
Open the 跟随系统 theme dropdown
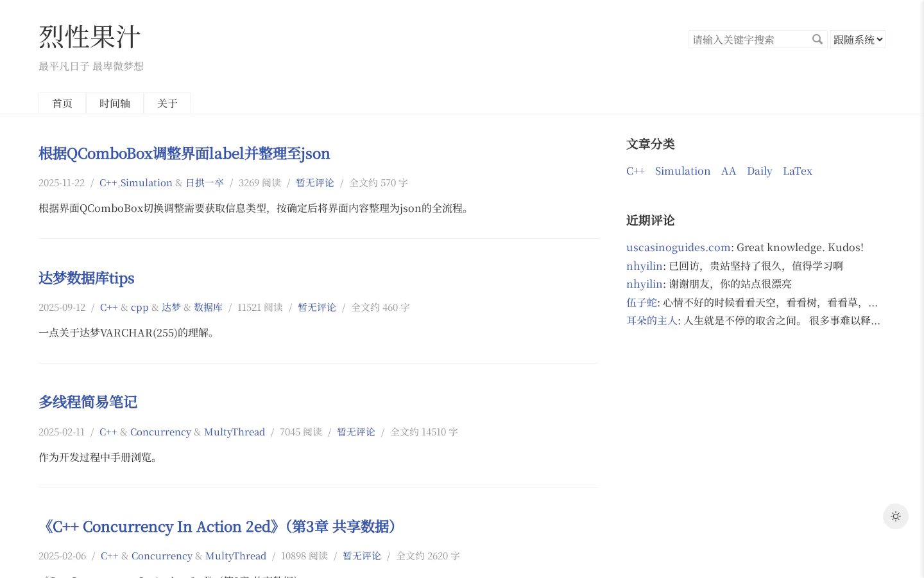pyautogui.click(x=858, y=39)
